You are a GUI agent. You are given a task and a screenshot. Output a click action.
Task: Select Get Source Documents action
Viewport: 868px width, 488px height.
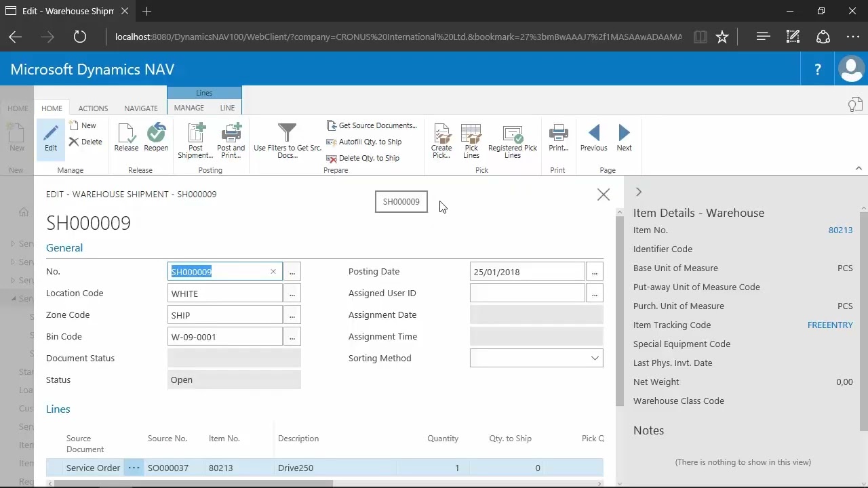(x=371, y=125)
